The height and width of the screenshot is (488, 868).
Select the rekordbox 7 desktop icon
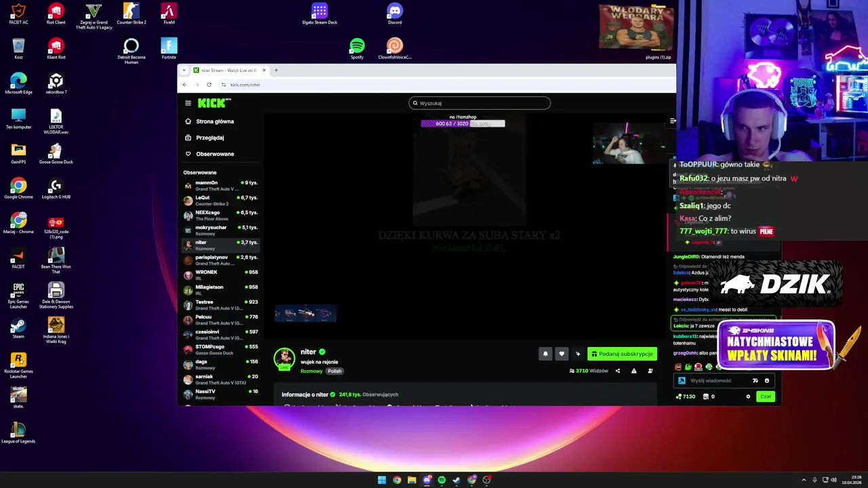click(56, 83)
